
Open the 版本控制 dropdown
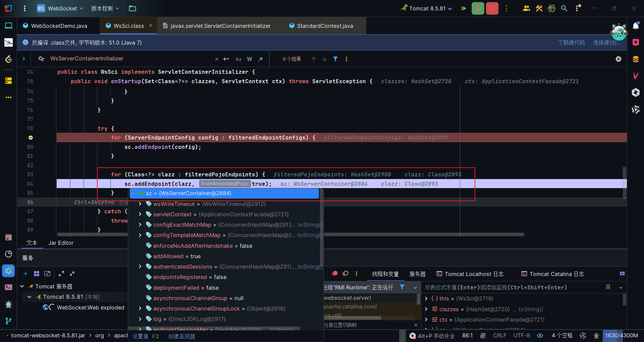[x=105, y=8]
